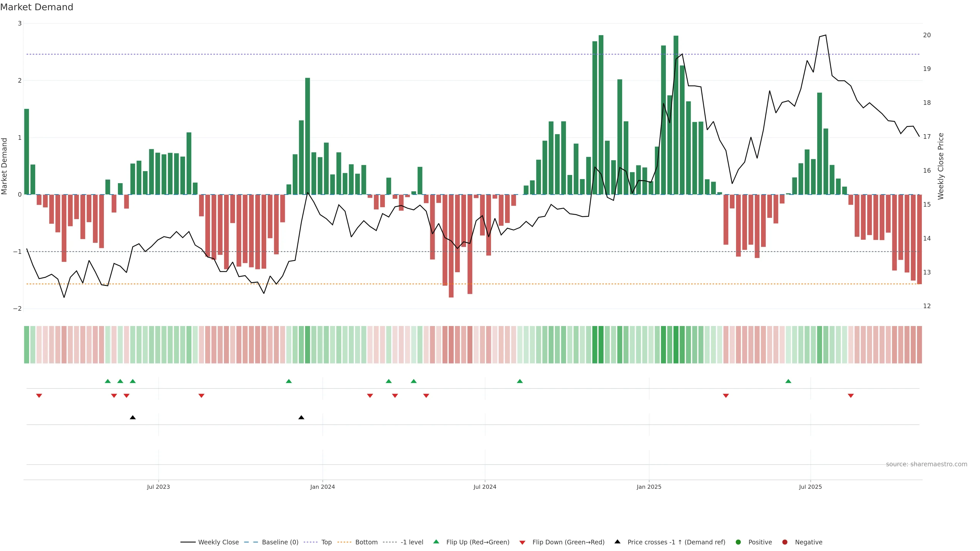Click the black Price crosses -1 legend triangle
This screenshot has width=980, height=551.
click(x=617, y=542)
